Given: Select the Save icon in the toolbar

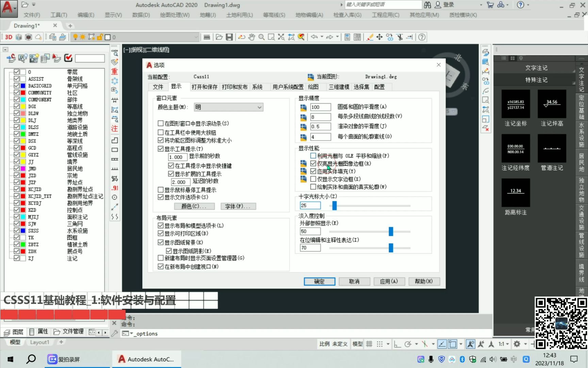Looking at the screenshot, I should tap(229, 37).
